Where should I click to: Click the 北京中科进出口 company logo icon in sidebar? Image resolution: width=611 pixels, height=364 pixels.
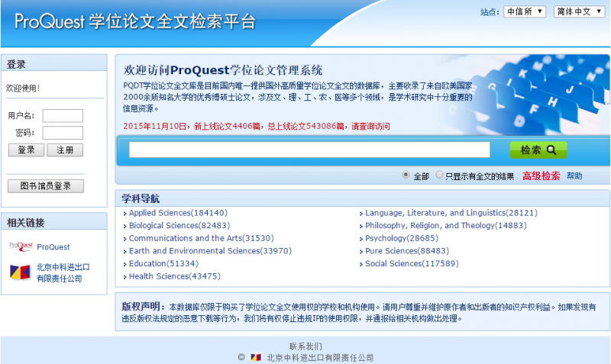[20, 272]
